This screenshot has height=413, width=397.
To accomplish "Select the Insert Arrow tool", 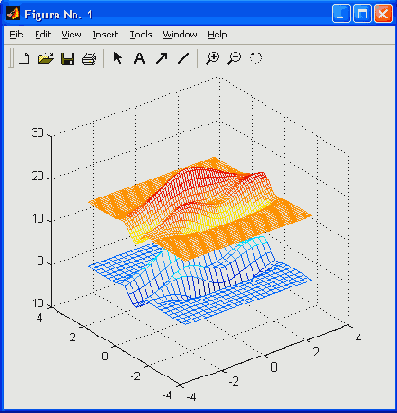I will [x=162, y=59].
